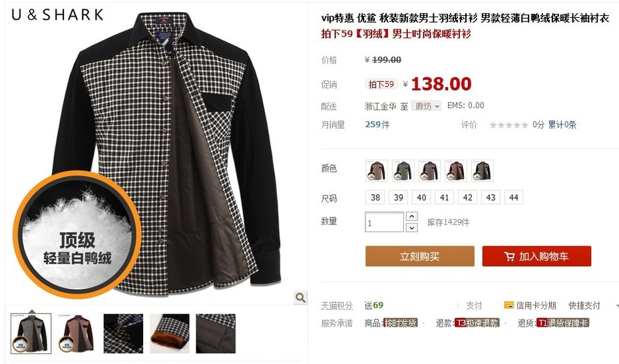The height and width of the screenshot is (364, 619).
Task: Click the 加入购物车 add to cart button
Action: click(536, 256)
